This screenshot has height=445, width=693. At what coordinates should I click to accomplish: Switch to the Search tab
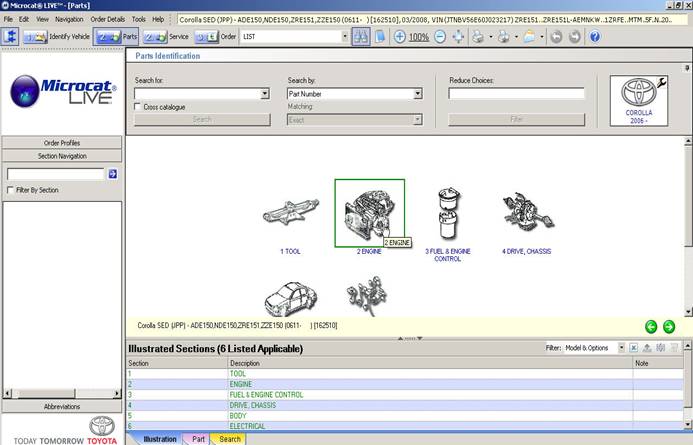click(229, 439)
